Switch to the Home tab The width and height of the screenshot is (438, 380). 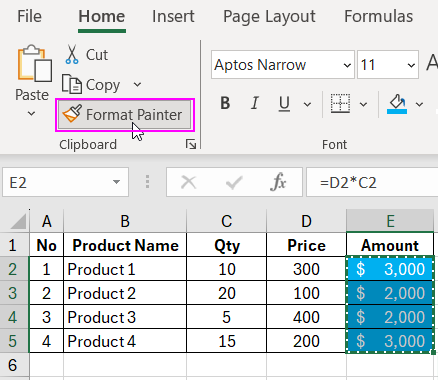click(x=102, y=16)
